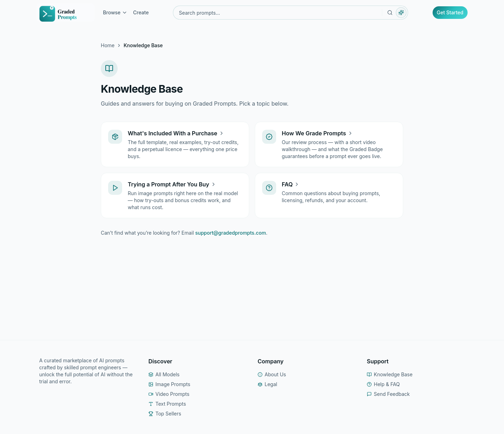The image size is (504, 434).
Task: Click the help circle icon beside Help & FAQ
Action: 369,384
